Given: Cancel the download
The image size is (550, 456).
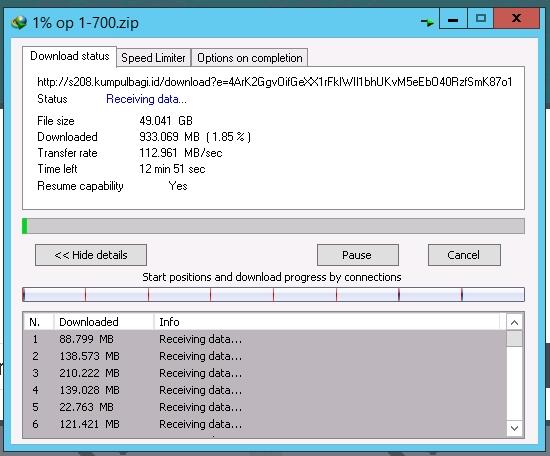Looking at the screenshot, I should [x=464, y=255].
